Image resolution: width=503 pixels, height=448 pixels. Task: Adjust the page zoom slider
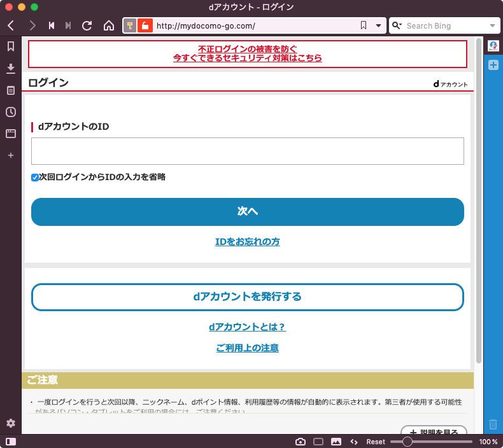pyautogui.click(x=431, y=442)
